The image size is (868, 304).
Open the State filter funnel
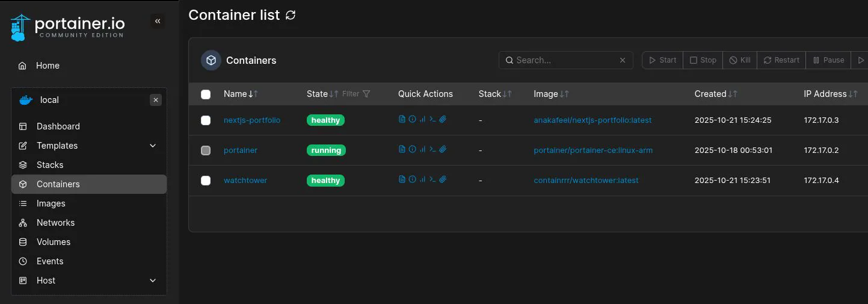pos(366,94)
